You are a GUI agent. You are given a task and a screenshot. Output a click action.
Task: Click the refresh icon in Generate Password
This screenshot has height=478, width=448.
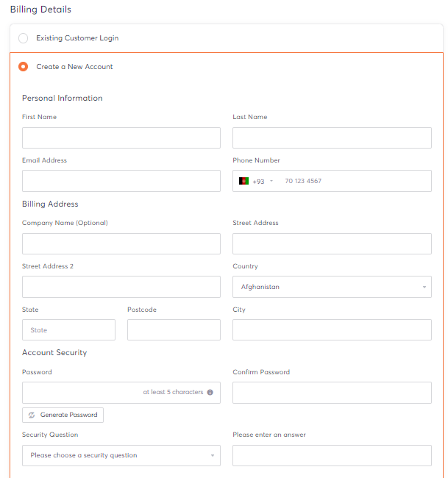[x=32, y=415]
